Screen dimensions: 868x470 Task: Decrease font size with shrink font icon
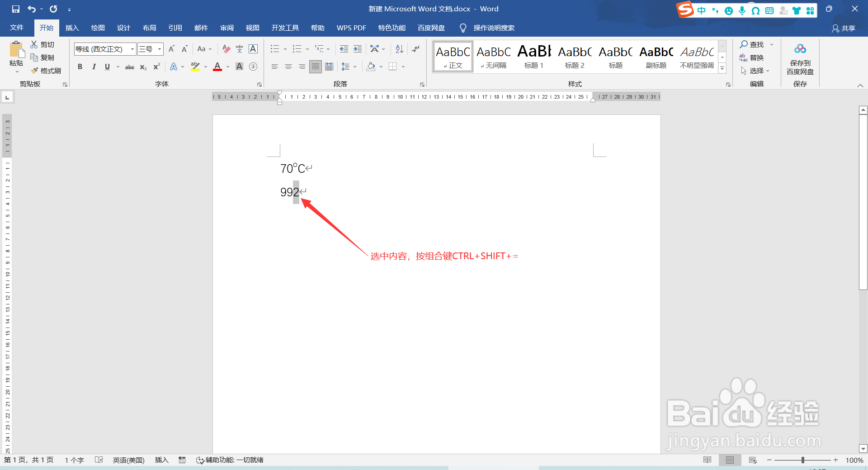click(x=184, y=49)
